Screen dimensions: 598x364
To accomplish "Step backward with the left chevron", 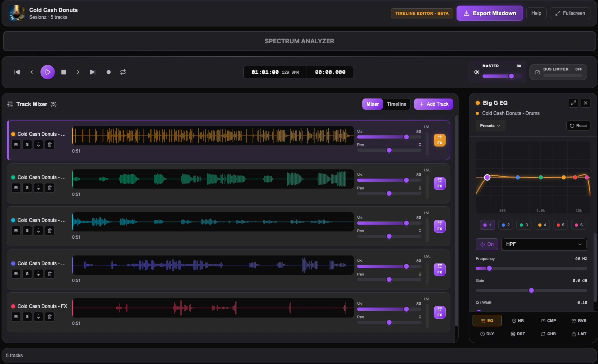I will pos(32,72).
